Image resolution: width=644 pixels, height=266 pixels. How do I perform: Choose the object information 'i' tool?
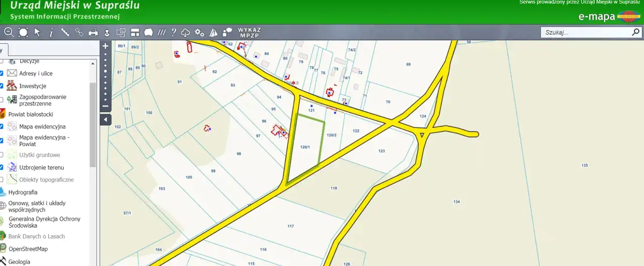pyautogui.click(x=51, y=33)
